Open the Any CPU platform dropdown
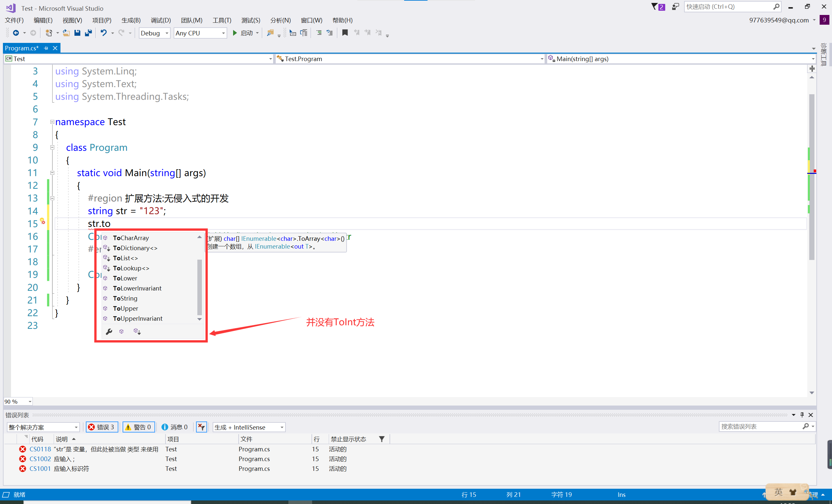Viewport: 832px width, 504px height. [200, 33]
